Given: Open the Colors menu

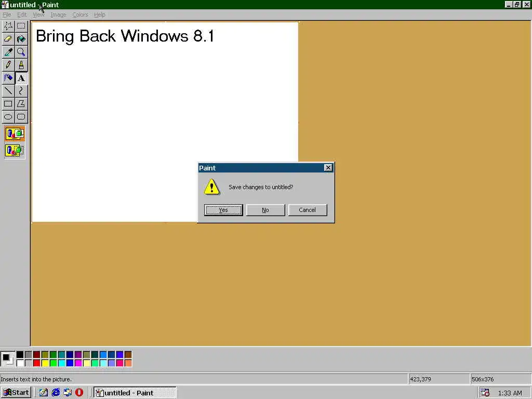Looking at the screenshot, I should (80, 15).
